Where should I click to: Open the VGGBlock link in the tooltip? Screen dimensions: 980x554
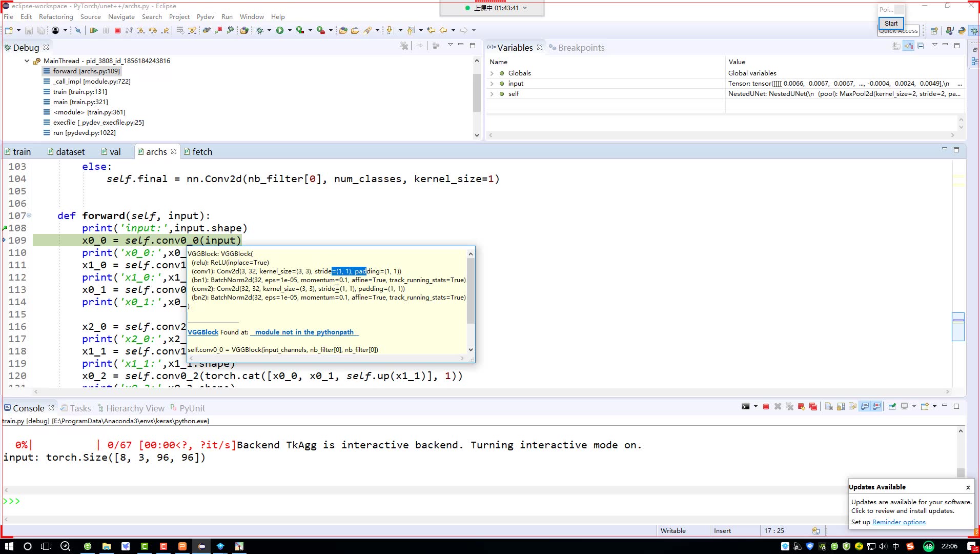[203, 332]
